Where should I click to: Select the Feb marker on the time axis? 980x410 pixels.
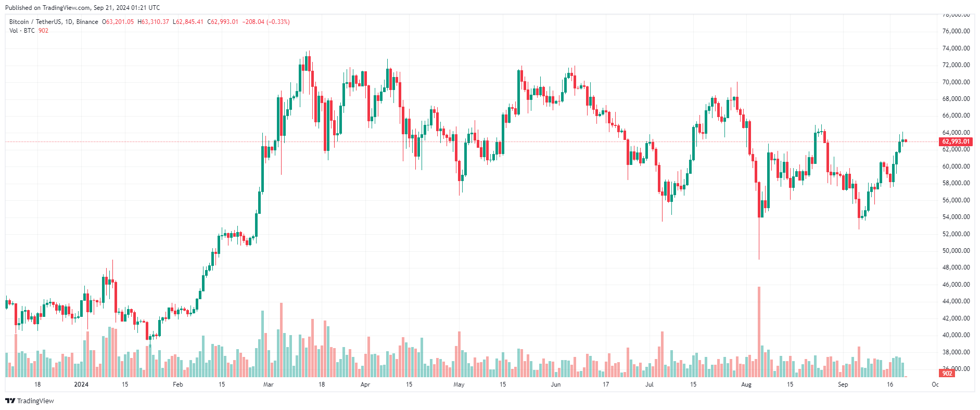click(x=178, y=385)
